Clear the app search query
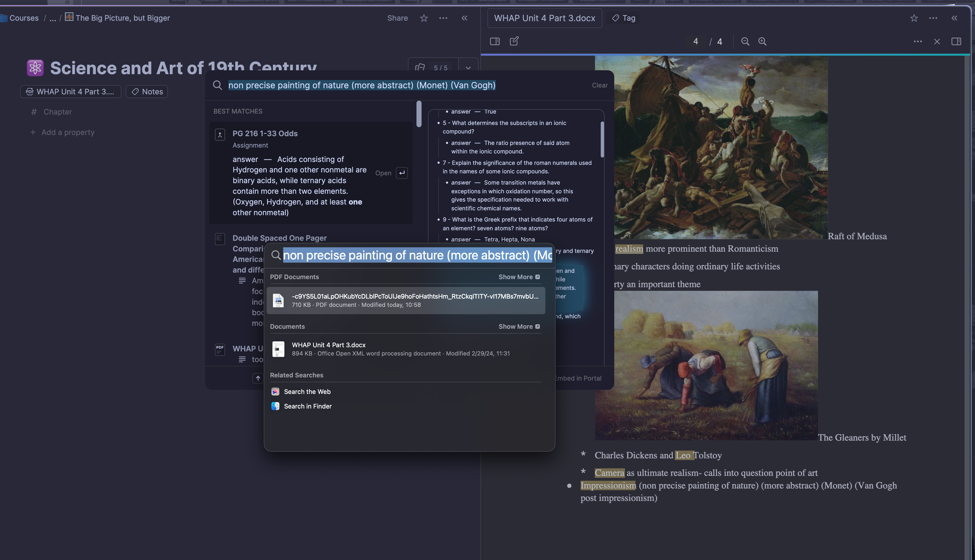Image resolution: width=975 pixels, height=560 pixels. click(600, 85)
